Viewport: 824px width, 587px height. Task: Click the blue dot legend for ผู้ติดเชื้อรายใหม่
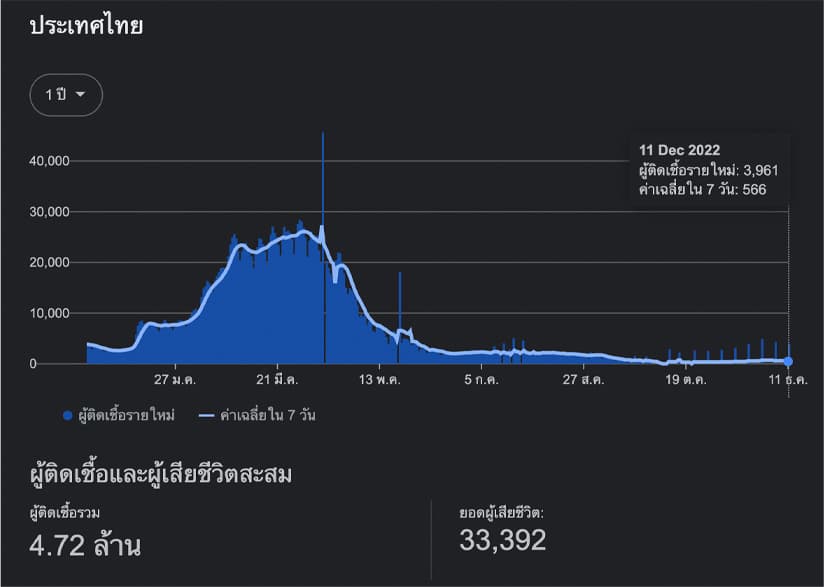[67, 416]
